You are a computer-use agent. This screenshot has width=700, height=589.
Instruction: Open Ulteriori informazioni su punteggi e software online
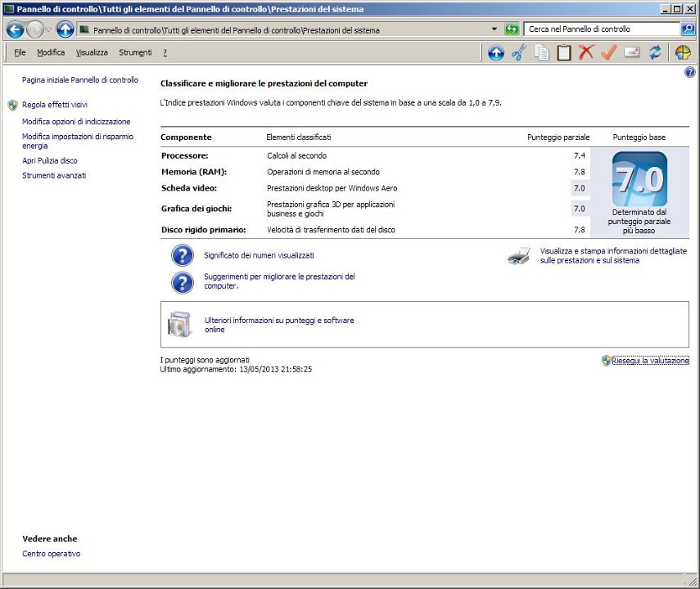tap(279, 325)
